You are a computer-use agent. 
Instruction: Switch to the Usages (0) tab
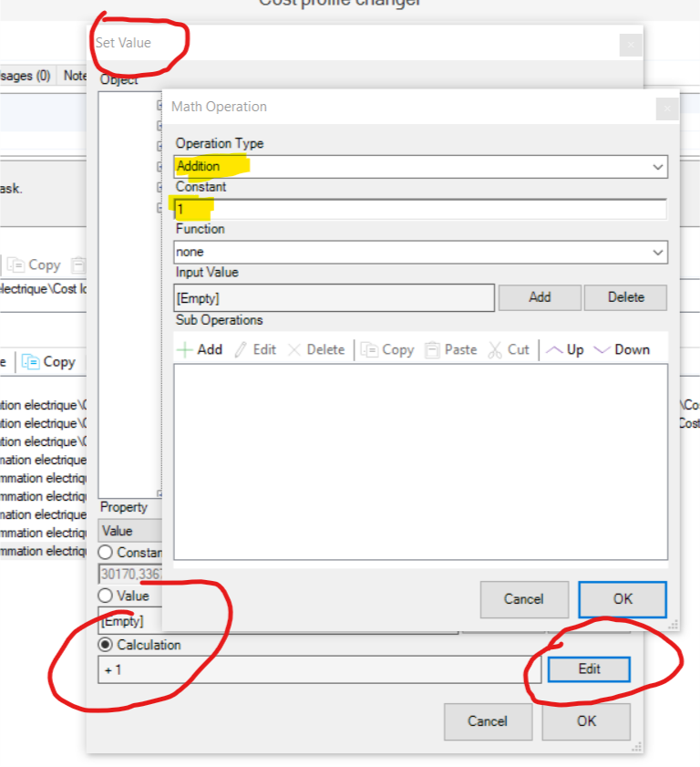(26, 76)
